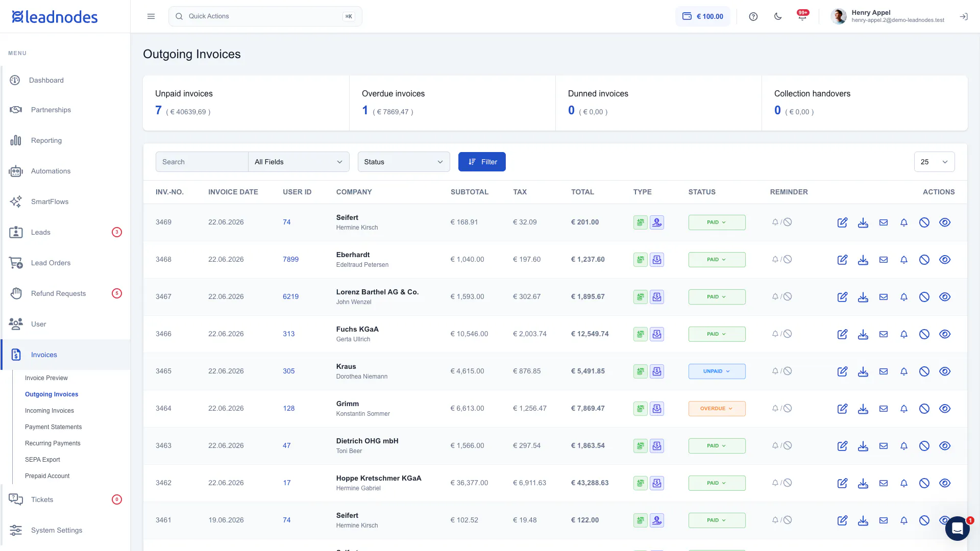The width and height of the screenshot is (980, 551).
Task: Open Automations menu item
Action: (x=65, y=171)
